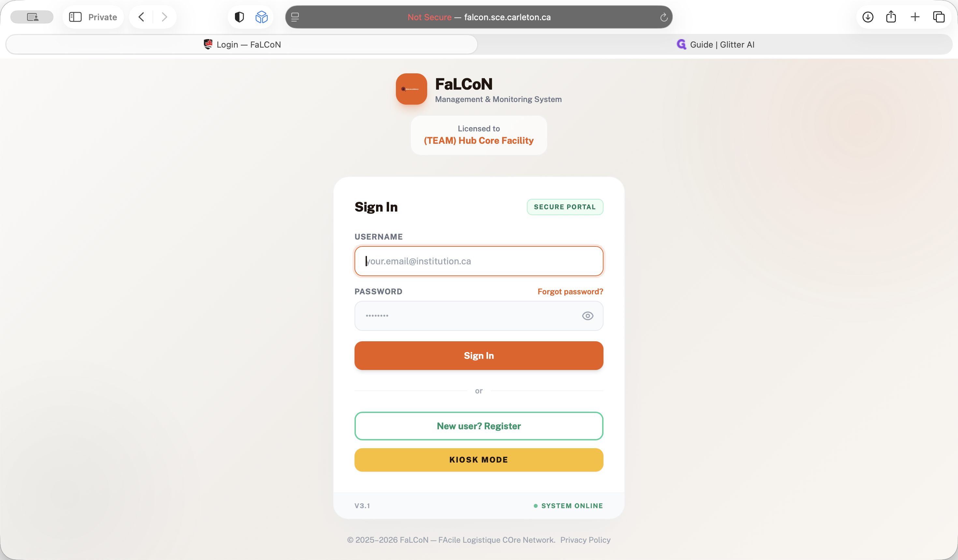
Task: Open the privacy shield report icon
Action: pos(239,17)
